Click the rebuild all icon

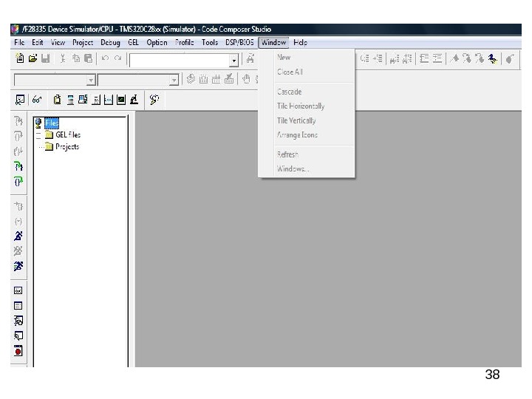(216, 79)
